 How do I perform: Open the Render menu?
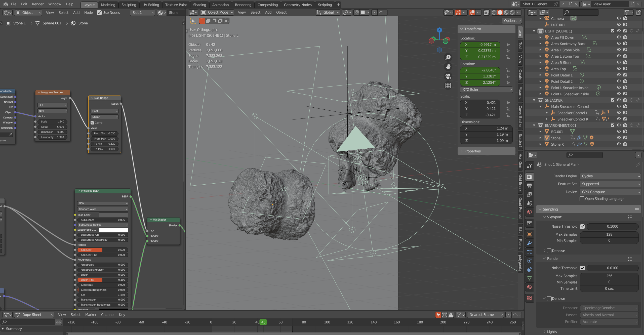coord(37,4)
